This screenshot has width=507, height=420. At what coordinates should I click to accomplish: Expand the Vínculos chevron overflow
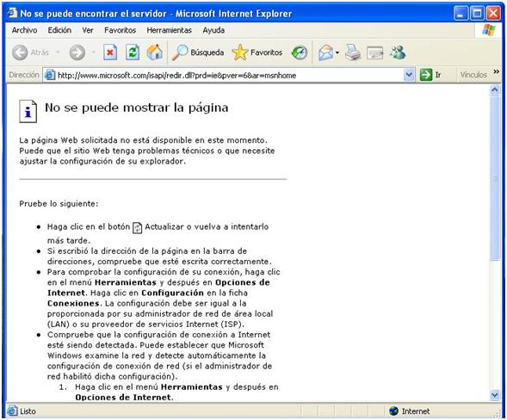pyautogui.click(x=497, y=71)
